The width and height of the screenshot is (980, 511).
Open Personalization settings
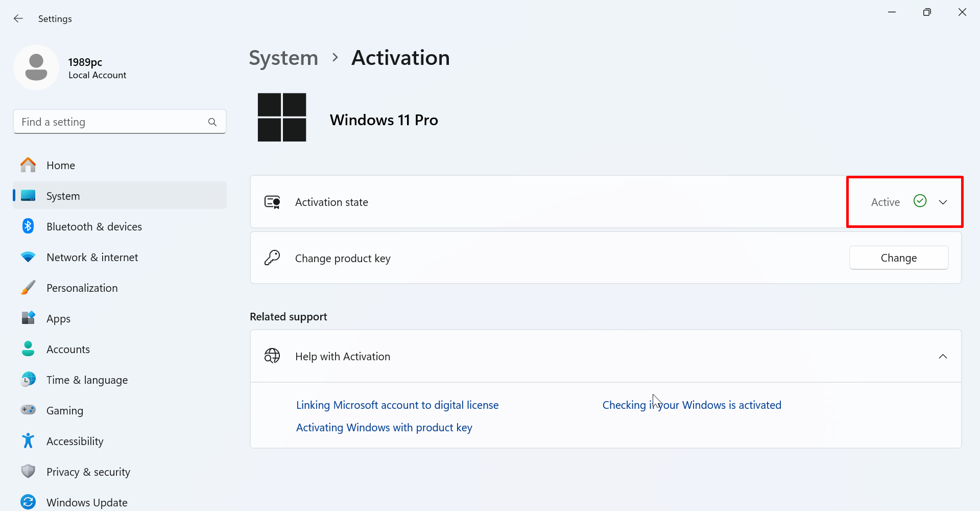point(119,288)
